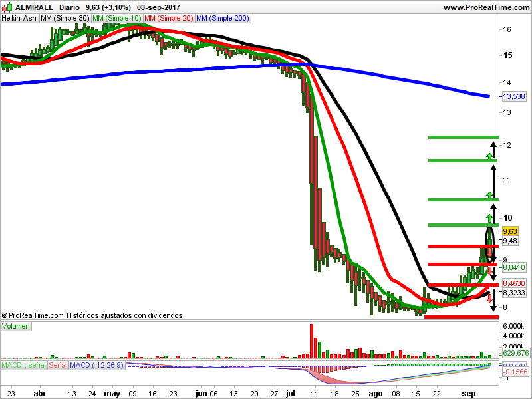Click the 15 price level on the axis

tap(507, 55)
